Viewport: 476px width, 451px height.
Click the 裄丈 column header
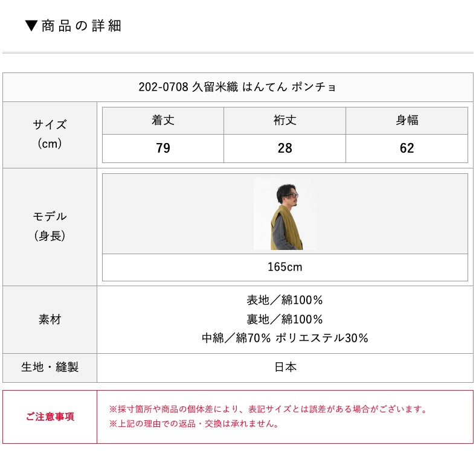pos(285,120)
